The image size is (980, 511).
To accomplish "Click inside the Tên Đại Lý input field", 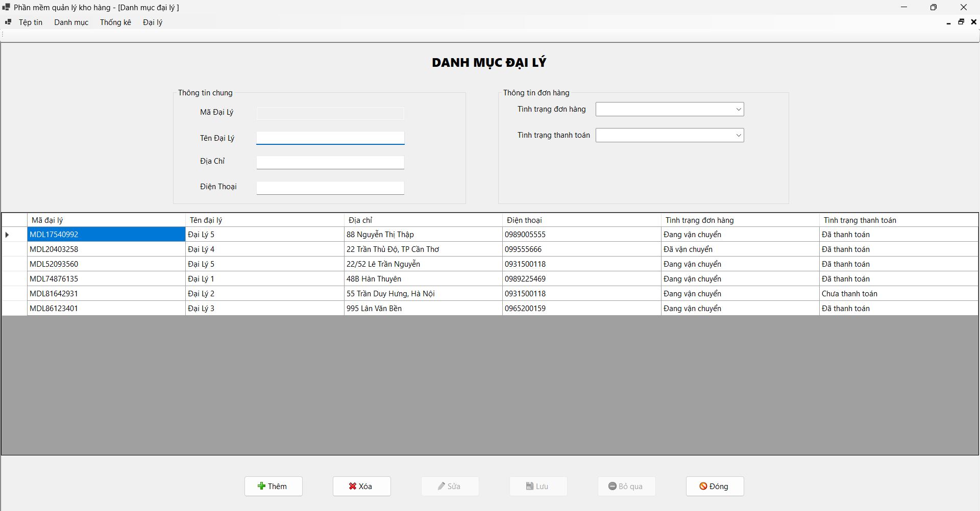I will click(330, 138).
